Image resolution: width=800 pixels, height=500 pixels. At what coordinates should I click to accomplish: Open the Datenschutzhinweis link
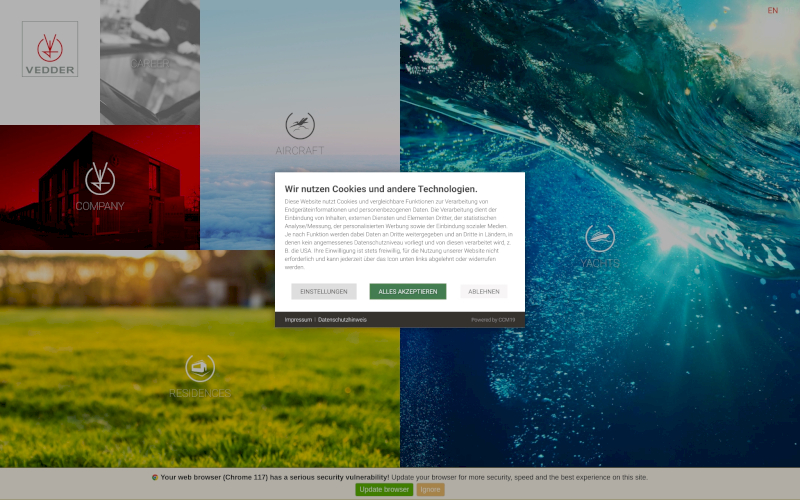[343, 320]
